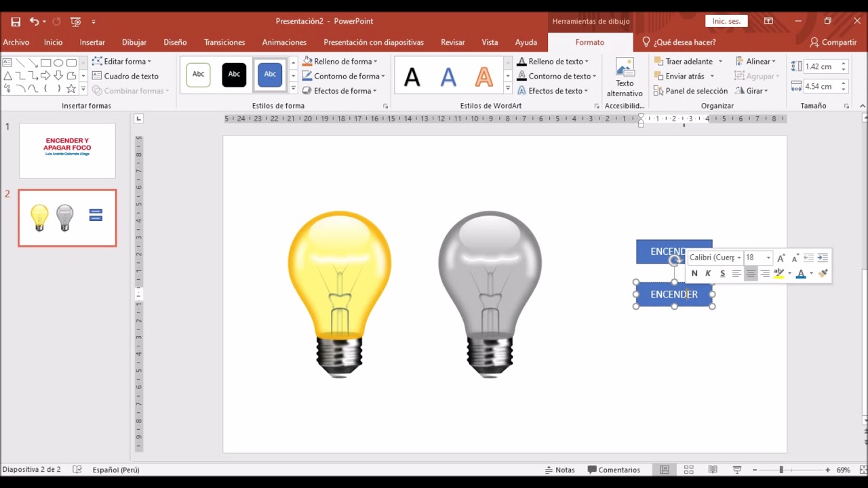Start slide show from status bar

point(737,470)
